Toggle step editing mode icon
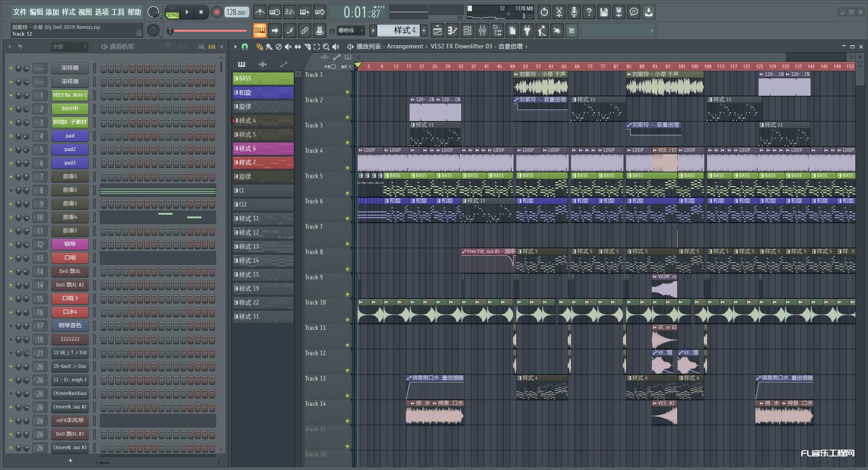Viewport: 868px width, 470px height. [x=290, y=31]
